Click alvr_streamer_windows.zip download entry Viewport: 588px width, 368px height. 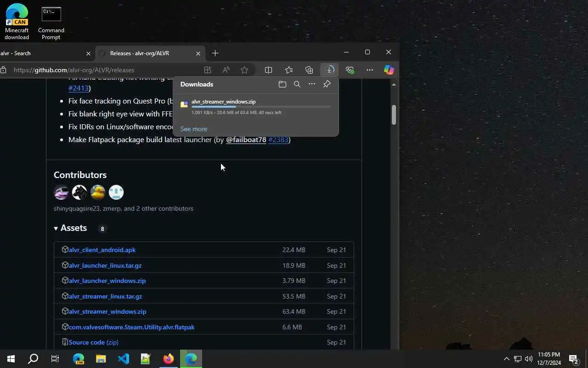(x=256, y=107)
